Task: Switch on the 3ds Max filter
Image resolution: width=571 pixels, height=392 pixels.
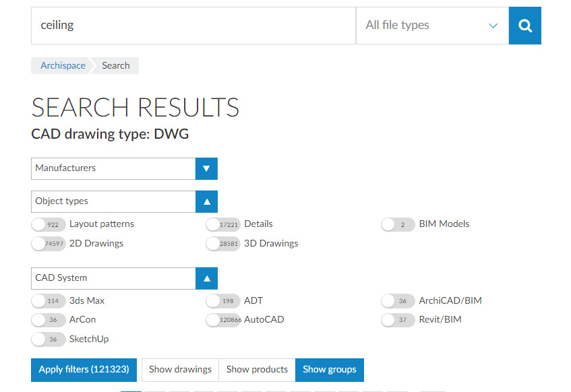Action: click(x=49, y=301)
